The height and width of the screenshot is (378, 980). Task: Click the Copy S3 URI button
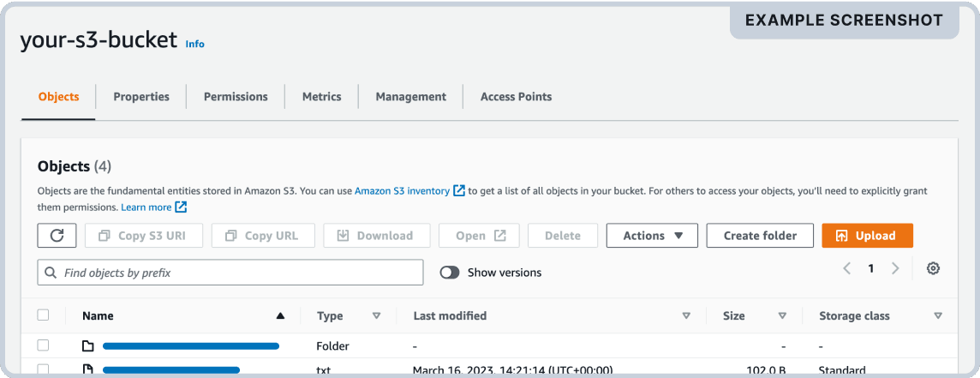(x=144, y=236)
